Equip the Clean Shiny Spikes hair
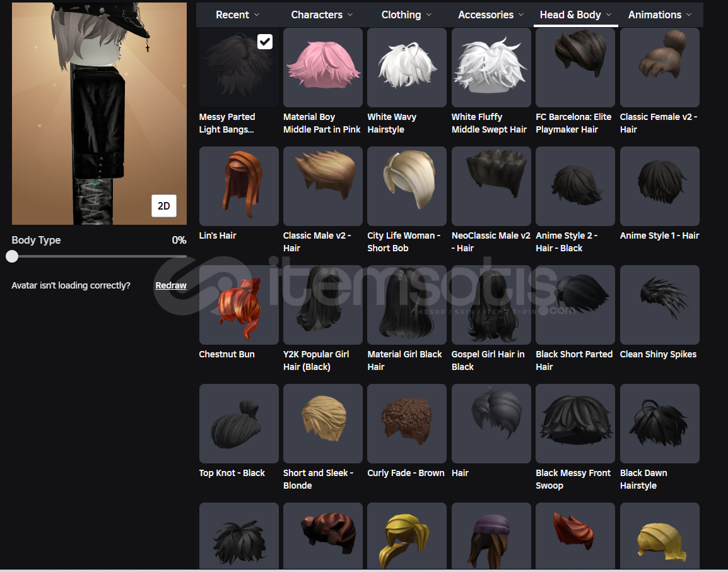The height and width of the screenshot is (572, 728). (x=659, y=304)
